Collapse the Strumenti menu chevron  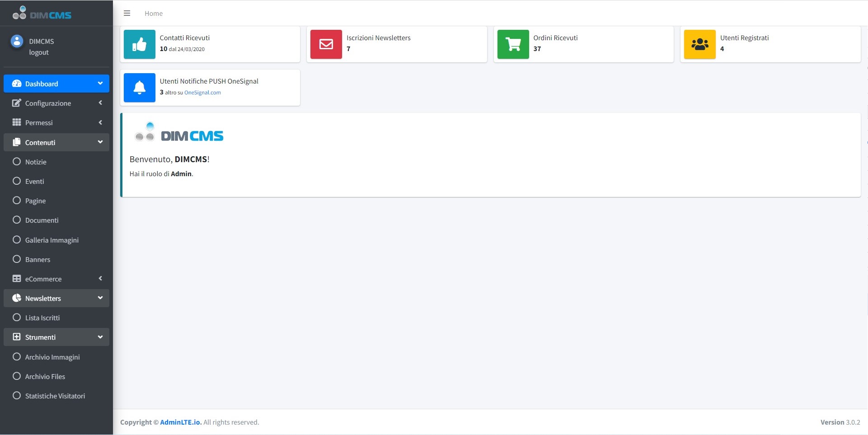(100, 337)
